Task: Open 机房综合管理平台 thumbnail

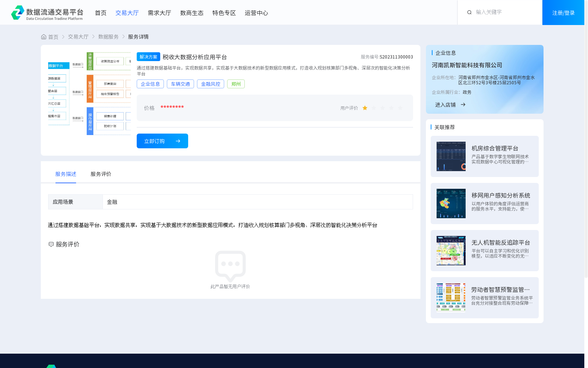Action: pyautogui.click(x=451, y=156)
